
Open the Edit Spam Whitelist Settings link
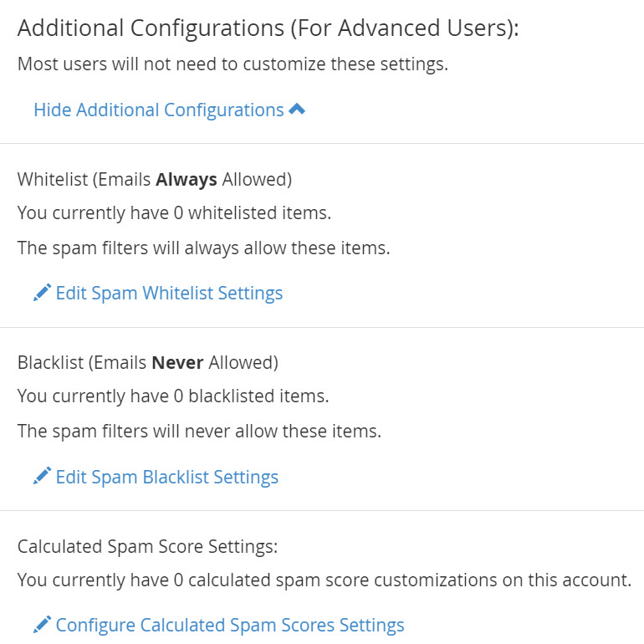pos(169,294)
